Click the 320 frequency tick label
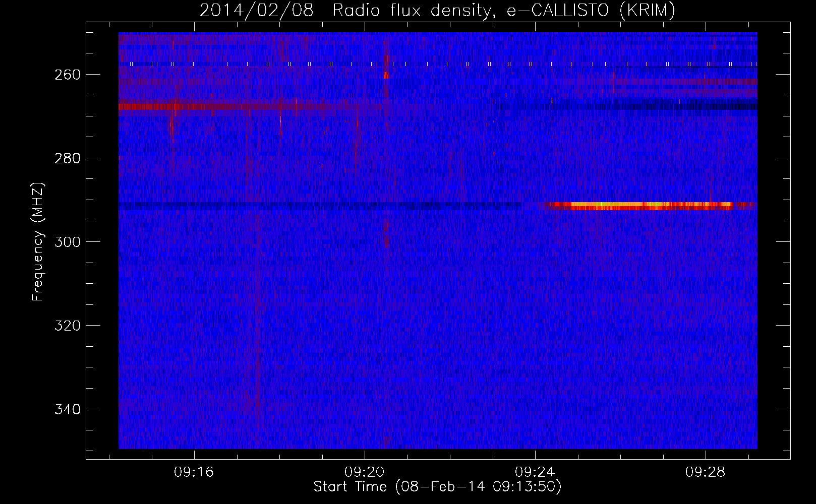 pos(67,326)
